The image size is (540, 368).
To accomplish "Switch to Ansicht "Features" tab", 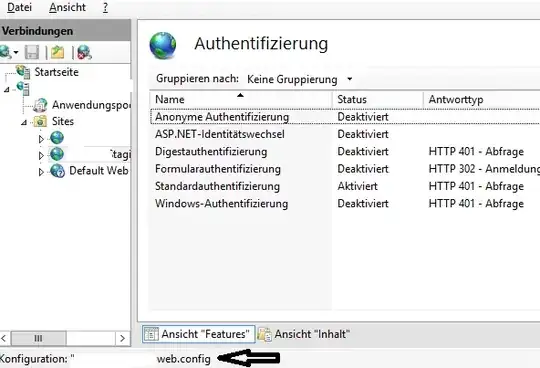I will [x=198, y=334].
